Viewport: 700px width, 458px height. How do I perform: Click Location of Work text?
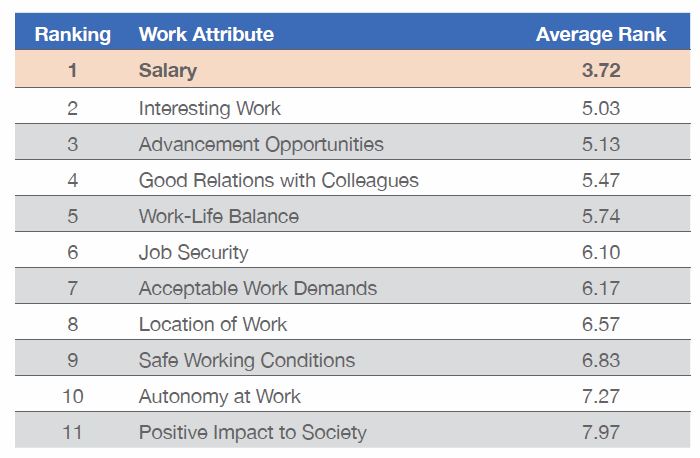[x=213, y=325]
